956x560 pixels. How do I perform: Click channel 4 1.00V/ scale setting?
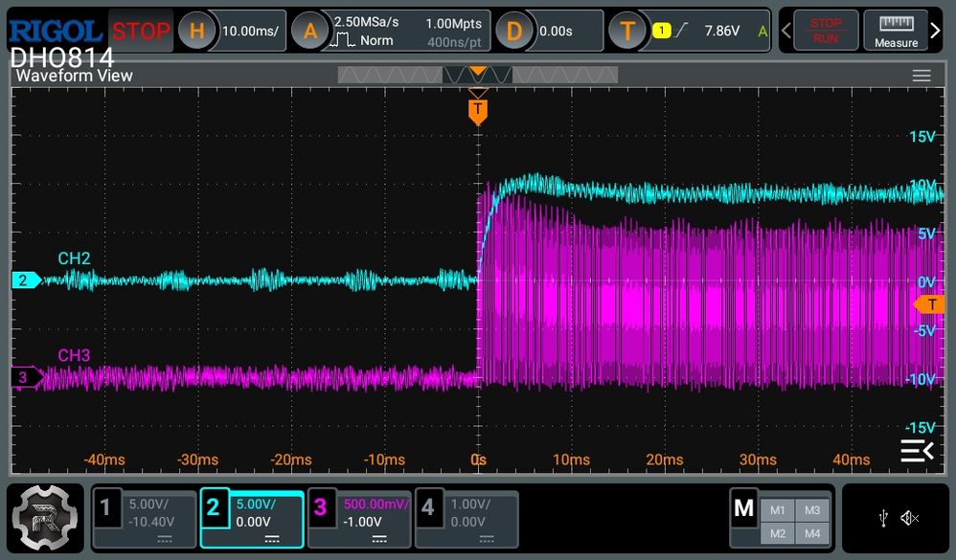(x=470, y=504)
